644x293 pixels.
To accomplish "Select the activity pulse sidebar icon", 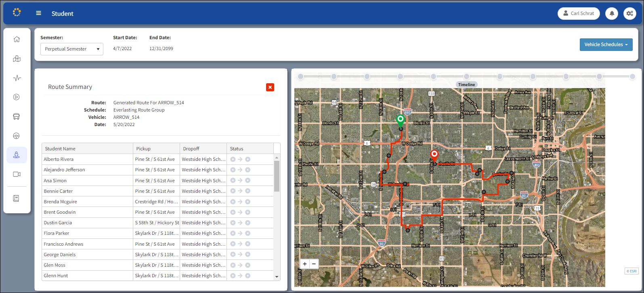I will click(17, 78).
